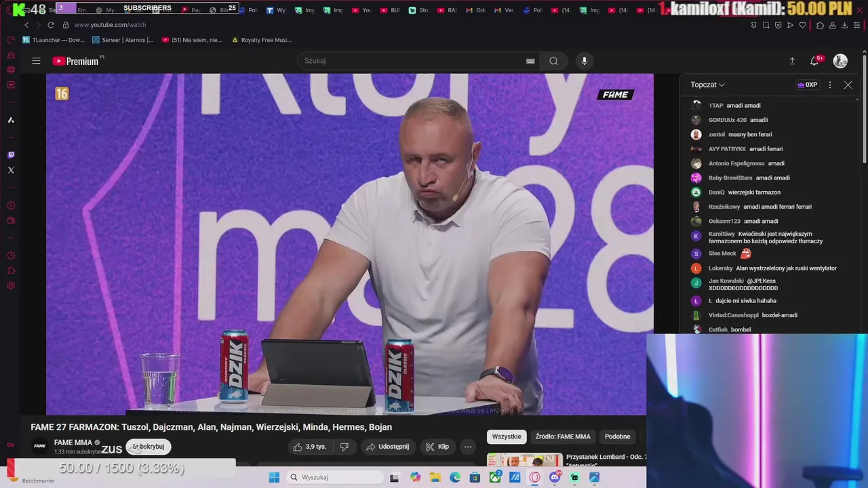Open more video actions ellipsis
Screen dimensions: 868x488
point(467,447)
